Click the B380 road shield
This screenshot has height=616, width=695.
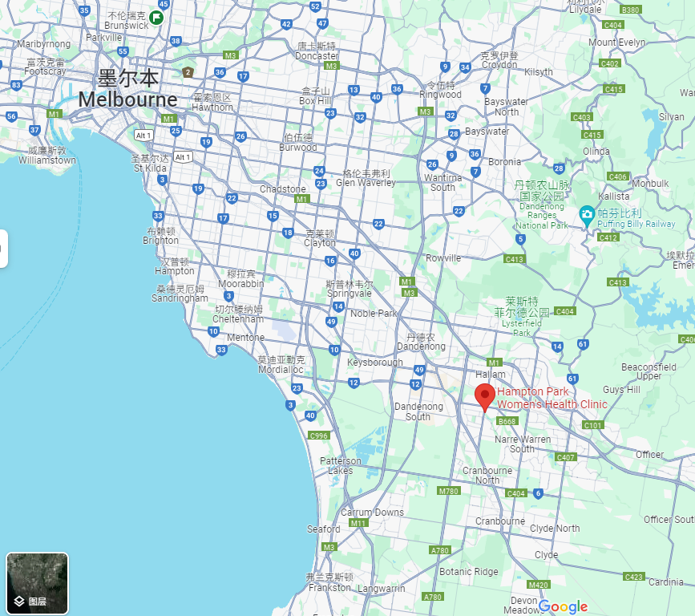630,10
